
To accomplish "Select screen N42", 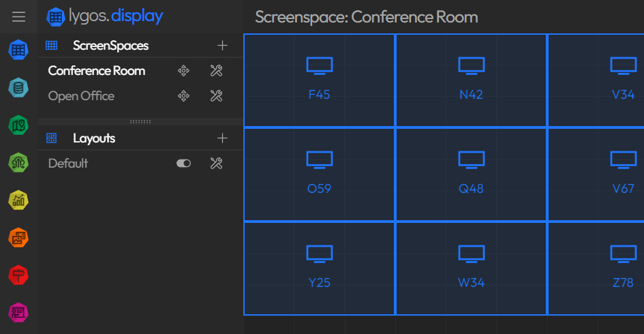I will click(x=471, y=80).
